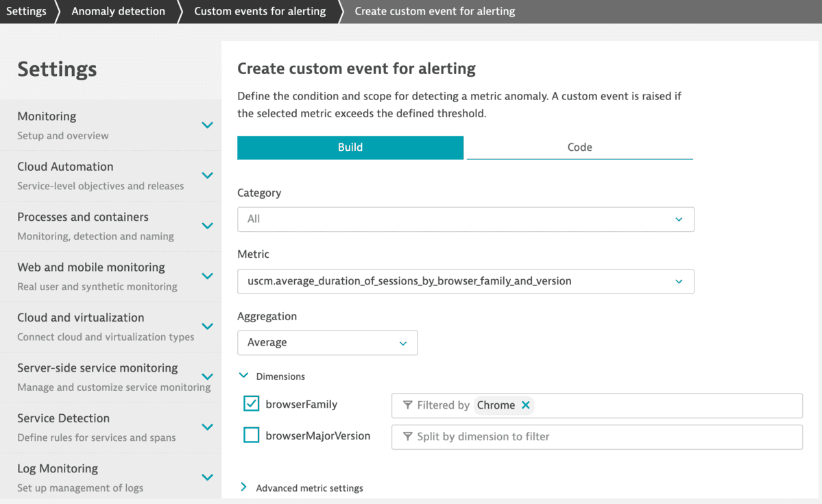Collapse the Dimensions section
This screenshot has width=822, height=504.
pos(243,376)
